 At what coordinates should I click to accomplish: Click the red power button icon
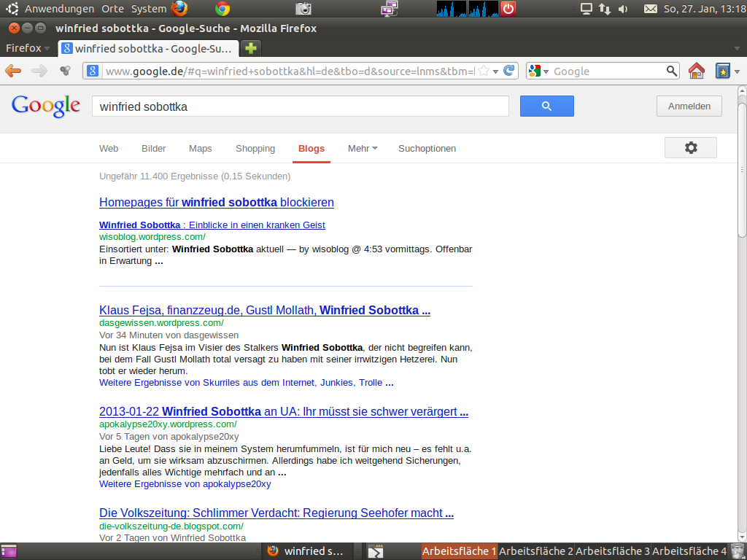(x=508, y=9)
